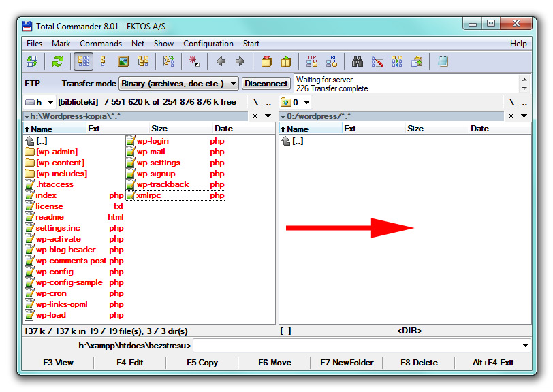
Task: Open the Commands menu
Action: click(101, 44)
